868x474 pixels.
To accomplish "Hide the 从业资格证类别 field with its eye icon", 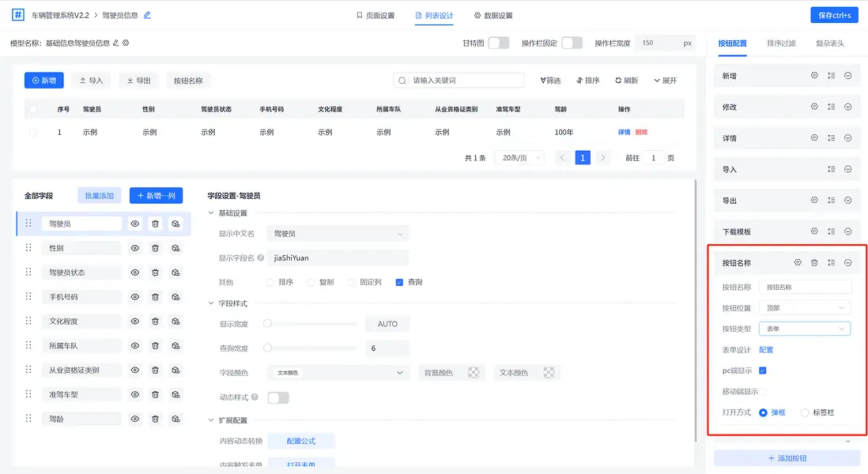I will tap(134, 370).
